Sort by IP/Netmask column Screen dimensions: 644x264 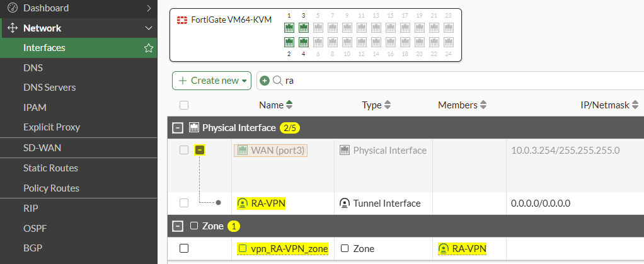pyautogui.click(x=609, y=105)
